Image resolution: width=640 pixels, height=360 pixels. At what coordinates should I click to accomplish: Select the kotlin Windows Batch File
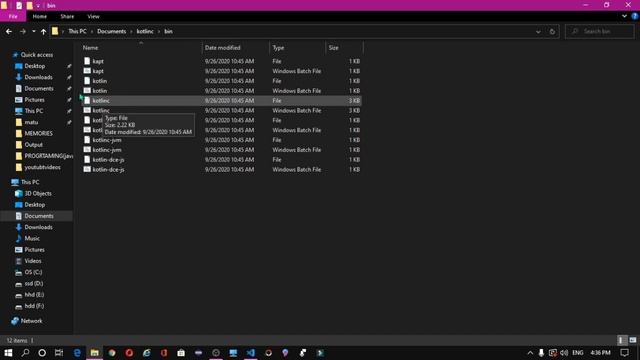222,91
